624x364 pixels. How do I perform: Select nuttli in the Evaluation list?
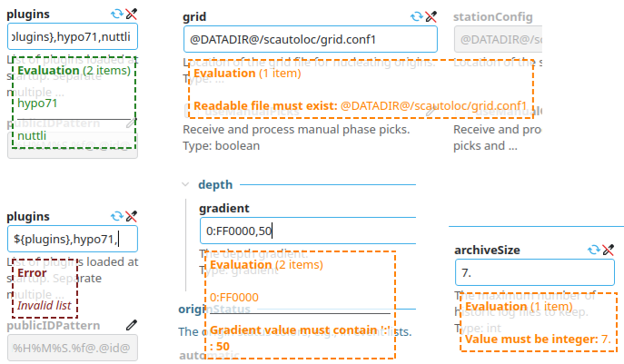tap(33, 135)
